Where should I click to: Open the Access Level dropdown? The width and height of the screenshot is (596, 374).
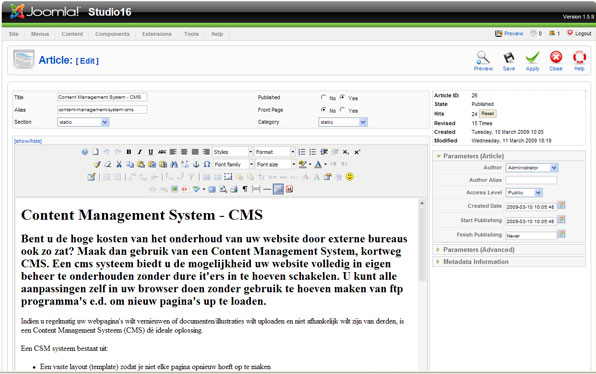(x=524, y=193)
